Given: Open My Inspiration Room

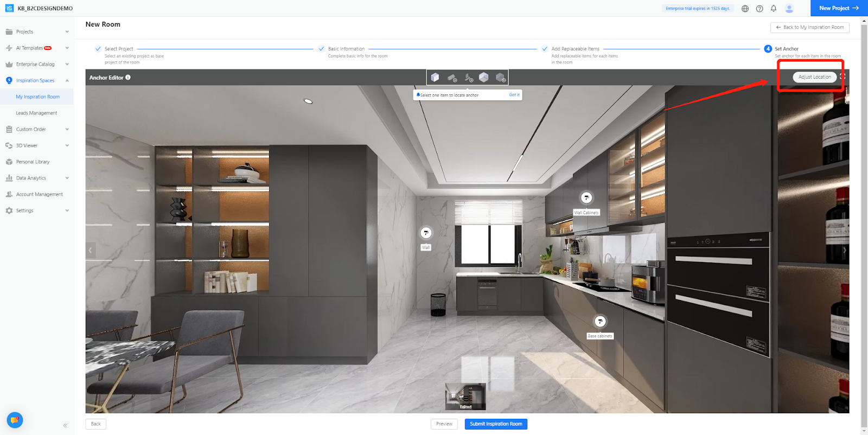Looking at the screenshot, I should (x=37, y=97).
